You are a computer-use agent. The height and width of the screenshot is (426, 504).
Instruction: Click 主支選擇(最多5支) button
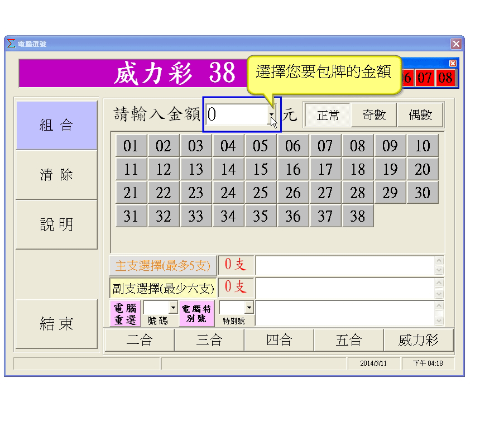(163, 266)
